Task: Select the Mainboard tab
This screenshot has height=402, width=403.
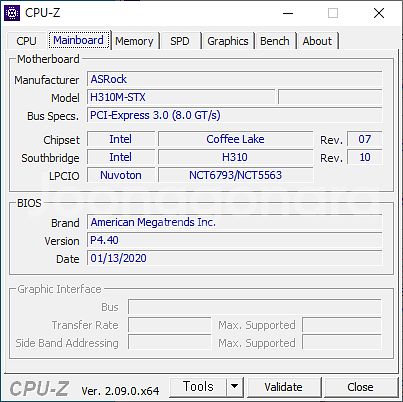Action: [78, 40]
